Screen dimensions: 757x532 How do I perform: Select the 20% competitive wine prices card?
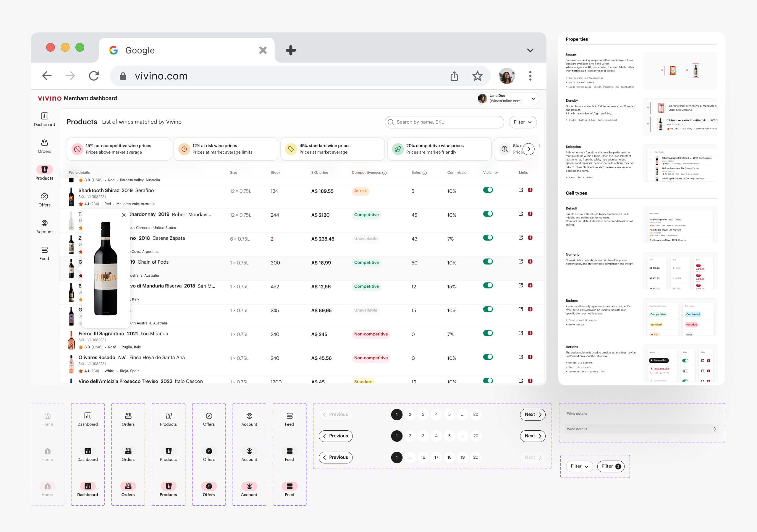point(439,149)
